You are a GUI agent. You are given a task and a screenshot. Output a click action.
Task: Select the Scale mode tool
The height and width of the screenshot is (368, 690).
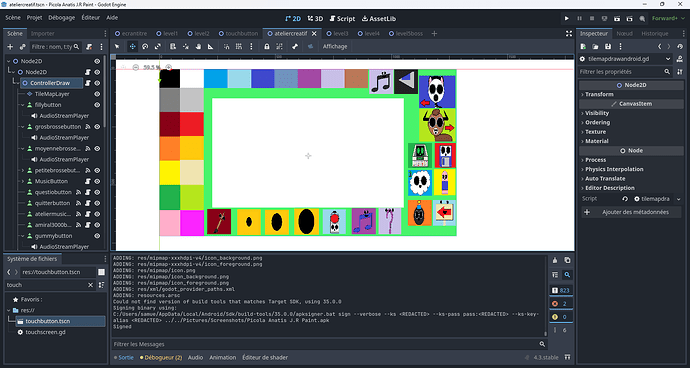point(158,46)
